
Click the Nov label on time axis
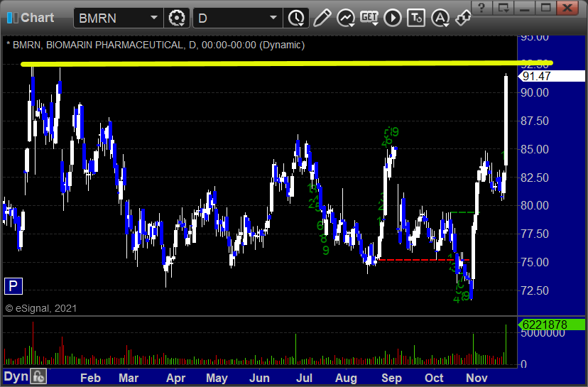477,378
